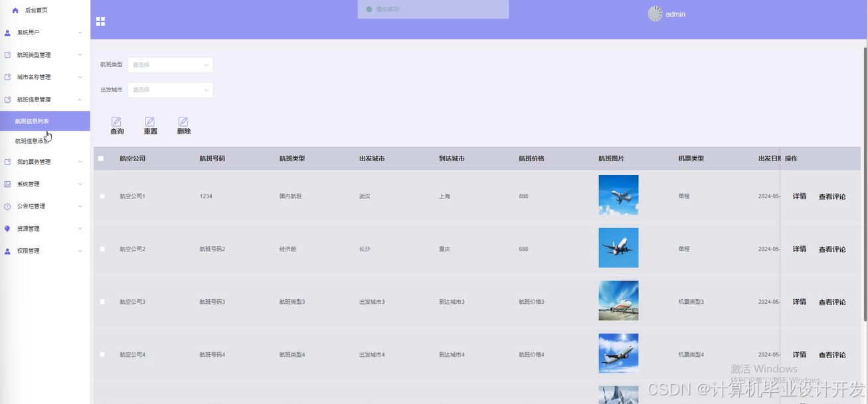The height and width of the screenshot is (404, 868).
Task: Click the 删除 button label
Action: 184,131
